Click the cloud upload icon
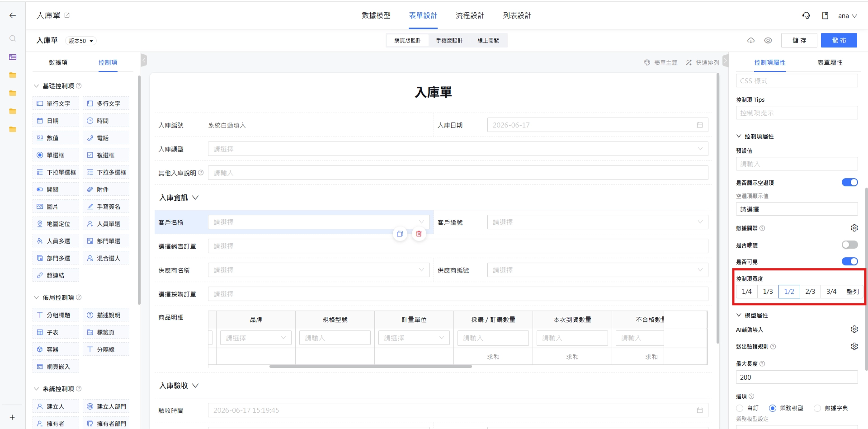 click(x=751, y=40)
